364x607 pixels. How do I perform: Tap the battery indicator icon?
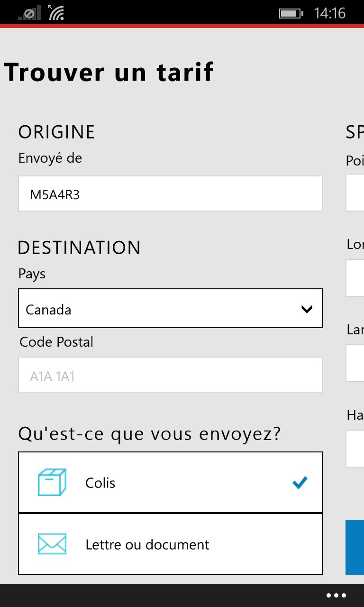(290, 13)
